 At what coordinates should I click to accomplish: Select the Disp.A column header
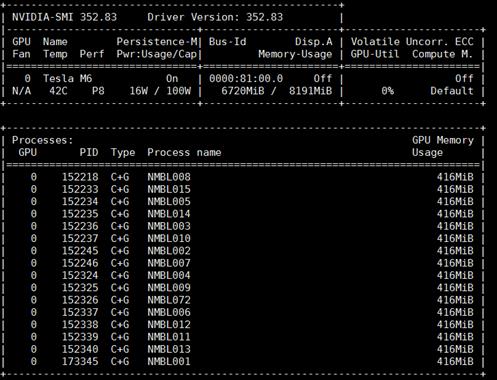tap(314, 42)
